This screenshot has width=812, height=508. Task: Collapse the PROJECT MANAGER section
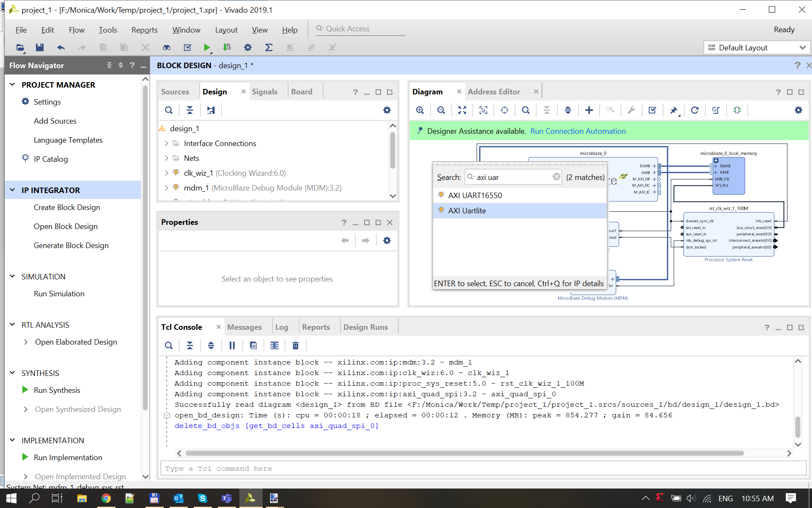pyautogui.click(x=12, y=85)
